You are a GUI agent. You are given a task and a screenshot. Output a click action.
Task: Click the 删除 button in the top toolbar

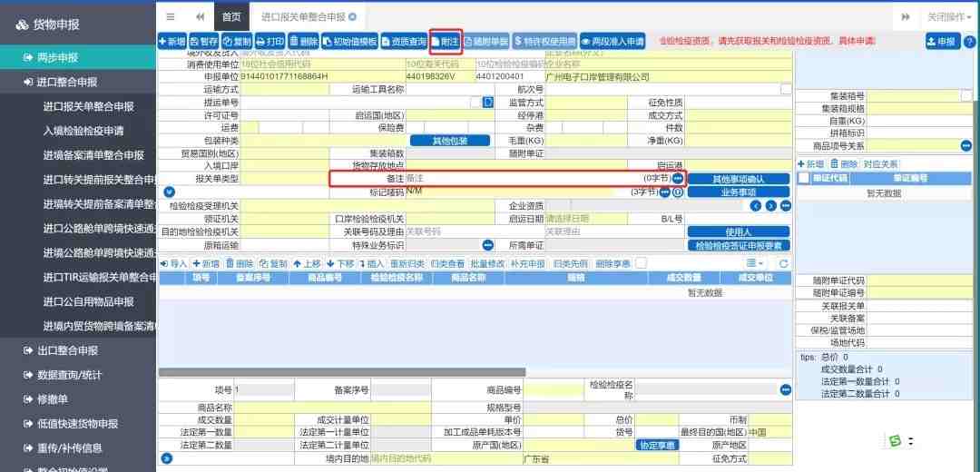(304, 41)
